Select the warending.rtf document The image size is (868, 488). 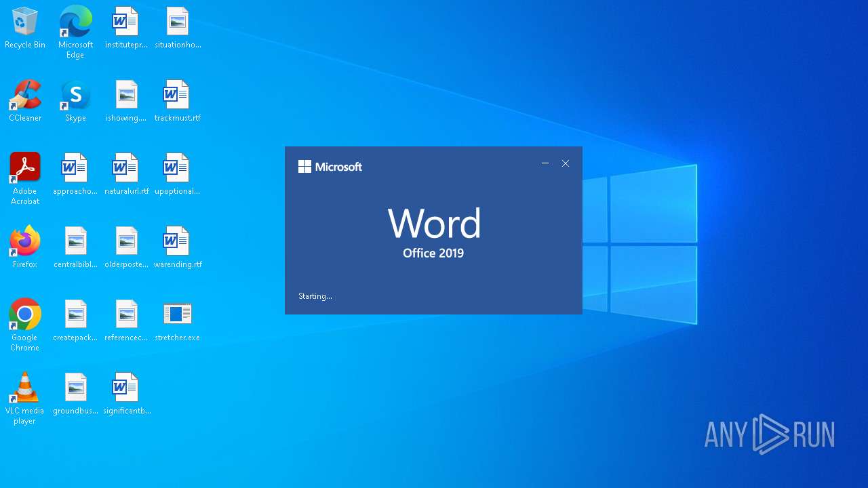178,247
